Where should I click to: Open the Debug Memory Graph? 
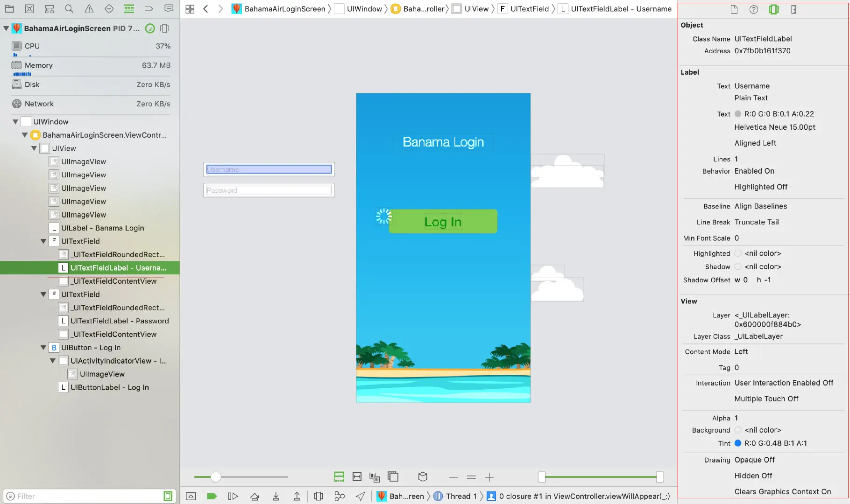tap(340, 496)
